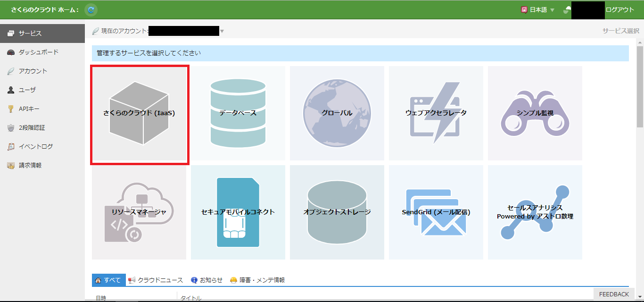Viewport: 644px width, 302px height.
Task: Click the ダッシュボード gauge icon
Action: point(11,52)
